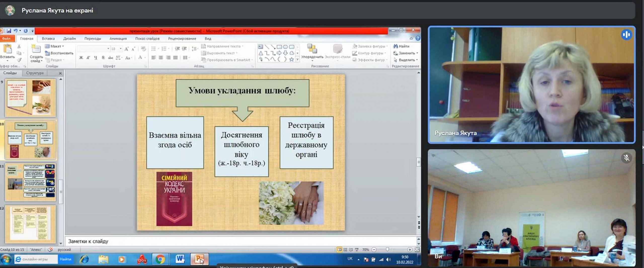Image resolution: width=644 pixels, height=268 pixels.
Task: Click the Упорядочить arrange icon
Action: point(312,49)
